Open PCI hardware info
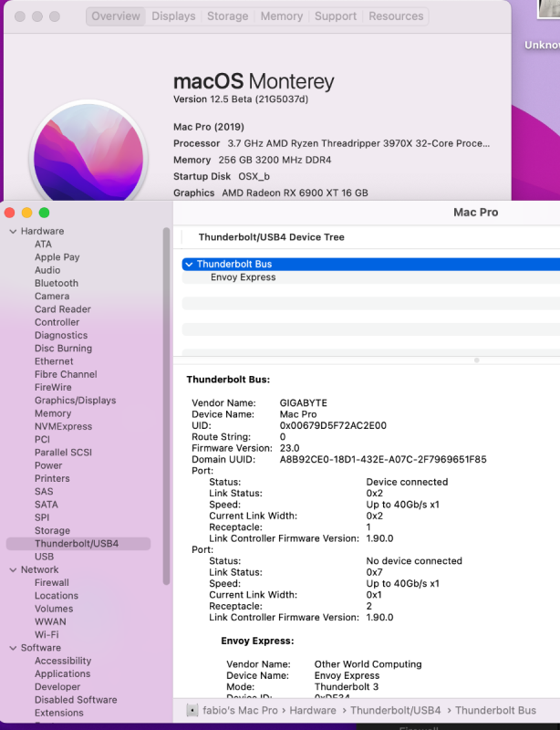The image size is (560, 730). click(42, 440)
